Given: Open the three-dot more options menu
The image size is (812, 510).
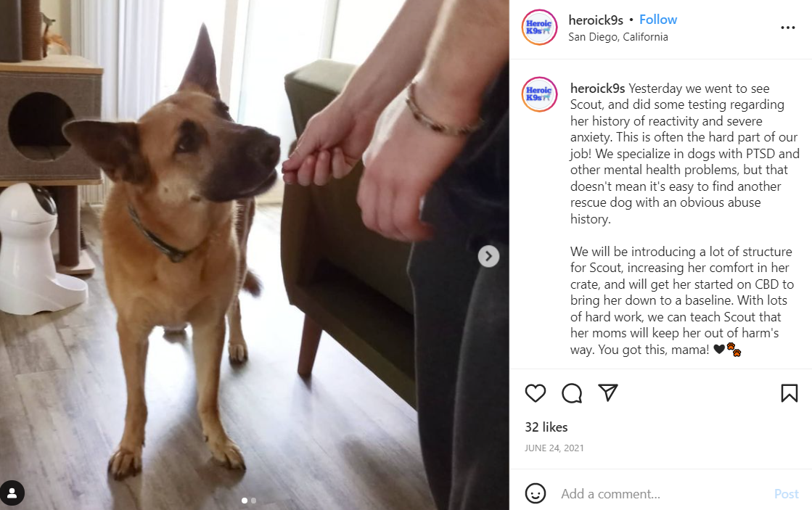Looking at the screenshot, I should (787, 28).
